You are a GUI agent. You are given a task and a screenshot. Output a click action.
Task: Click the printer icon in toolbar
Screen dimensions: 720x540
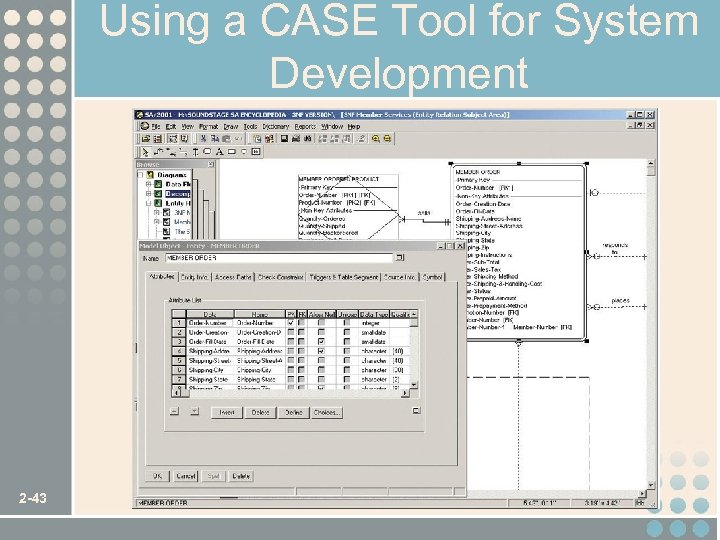[296, 139]
